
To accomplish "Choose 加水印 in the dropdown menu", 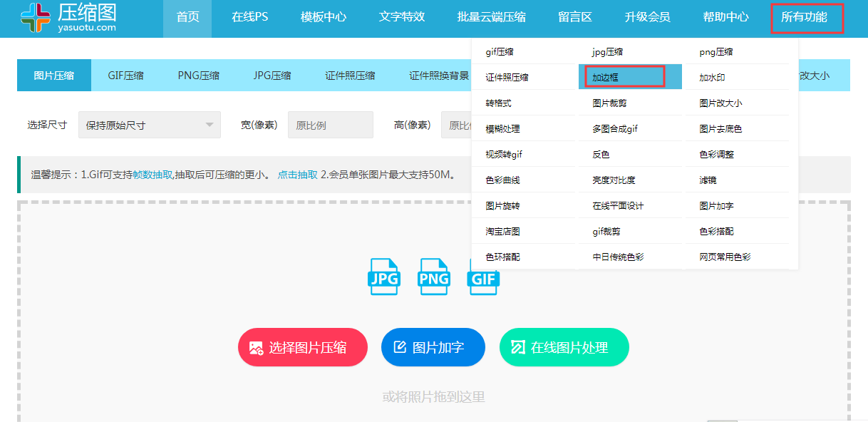I will [x=712, y=77].
